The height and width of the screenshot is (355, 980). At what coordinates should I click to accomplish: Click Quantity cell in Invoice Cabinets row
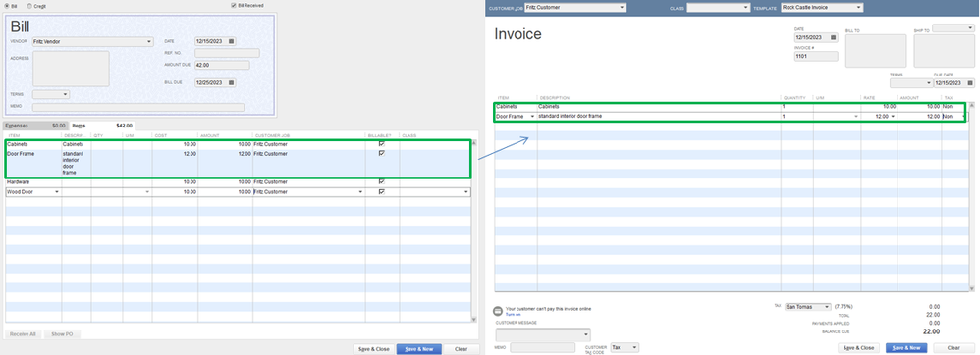coord(797,107)
